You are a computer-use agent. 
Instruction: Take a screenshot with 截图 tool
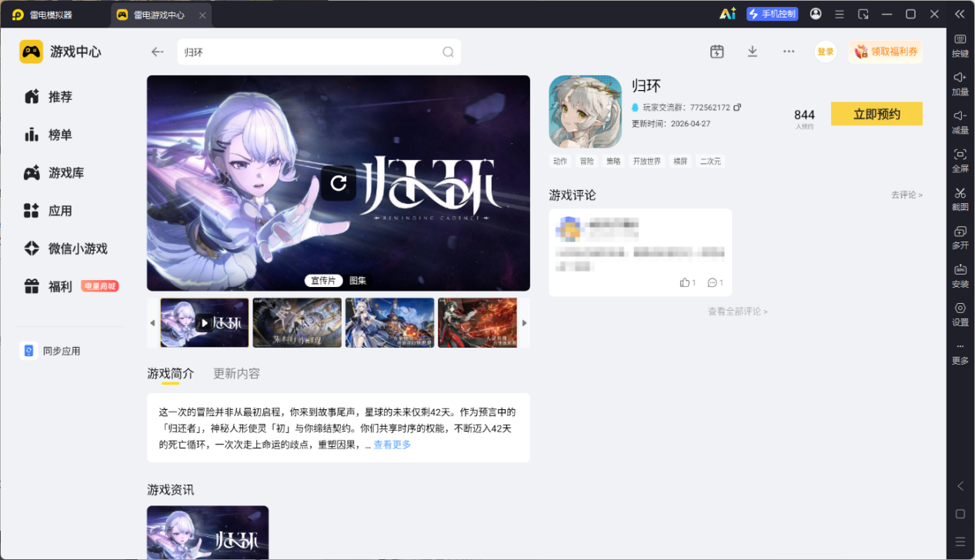click(x=960, y=199)
